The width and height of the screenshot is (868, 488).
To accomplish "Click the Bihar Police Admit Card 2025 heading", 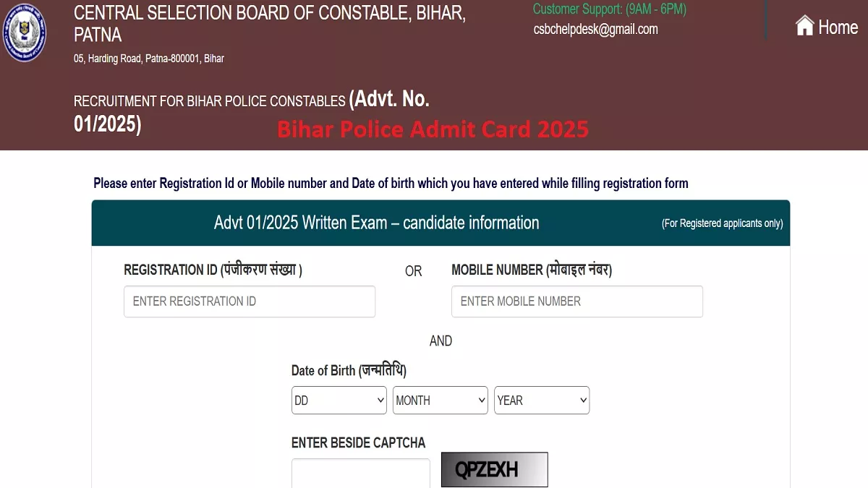I will pos(433,129).
